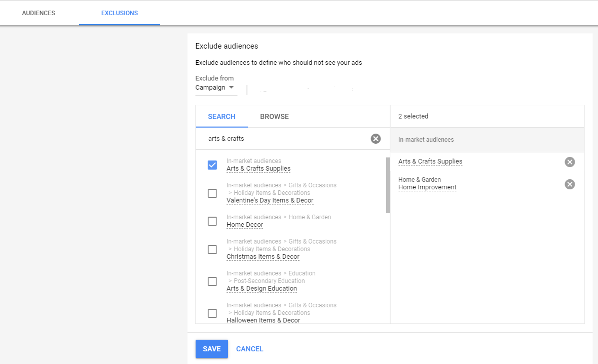Click the results list scrollbar
Screen dimensions: 598x364
(x=388, y=185)
